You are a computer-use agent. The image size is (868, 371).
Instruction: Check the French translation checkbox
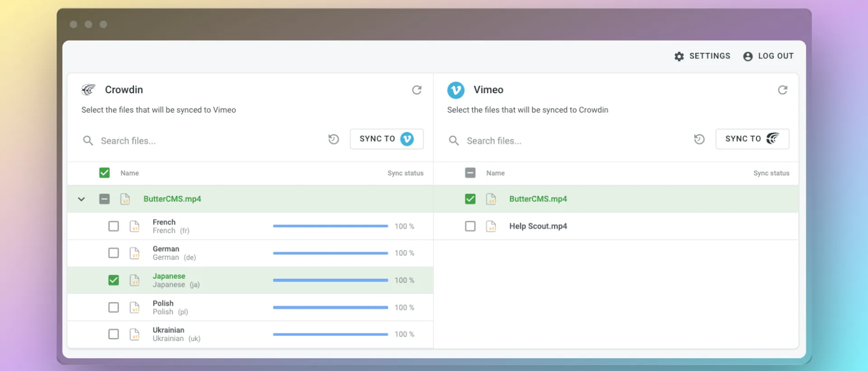(x=113, y=226)
